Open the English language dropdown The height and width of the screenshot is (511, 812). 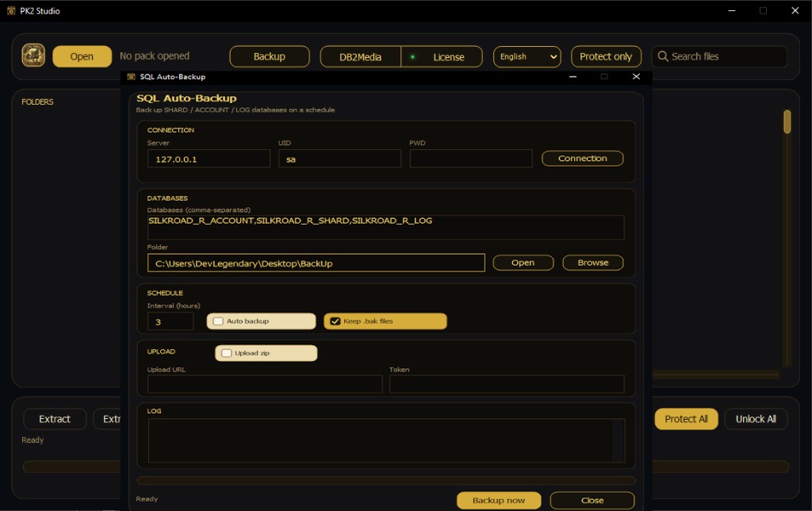[x=527, y=56]
